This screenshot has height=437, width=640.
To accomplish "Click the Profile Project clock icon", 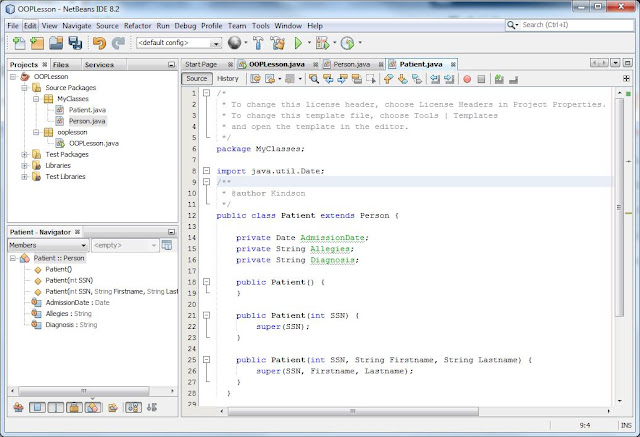I will click(x=347, y=43).
